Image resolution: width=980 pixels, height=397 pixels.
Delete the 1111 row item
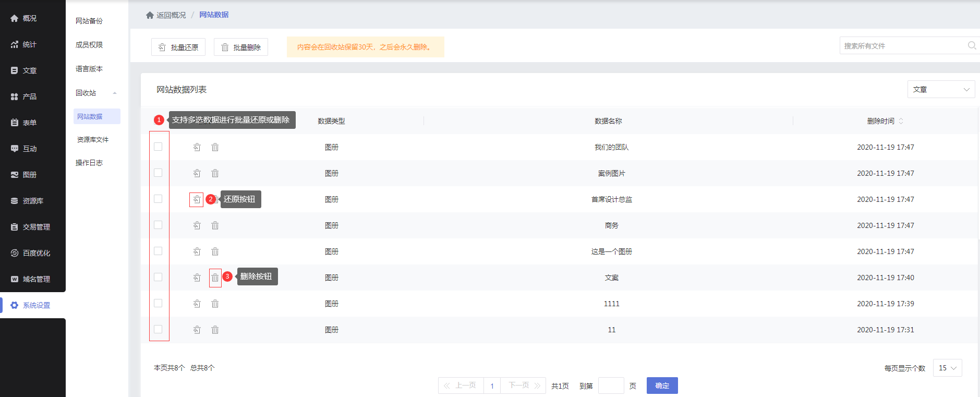(215, 304)
